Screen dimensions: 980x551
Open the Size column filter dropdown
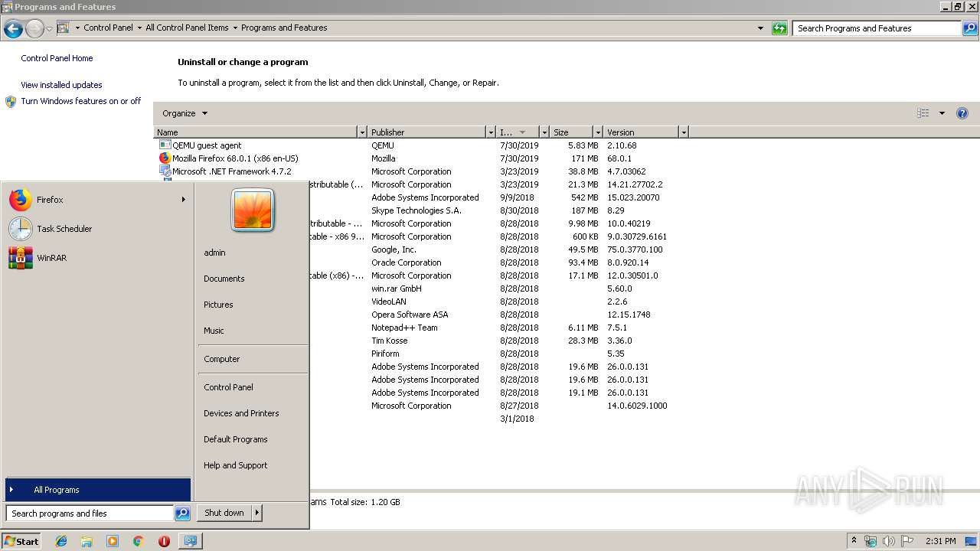pyautogui.click(x=598, y=132)
